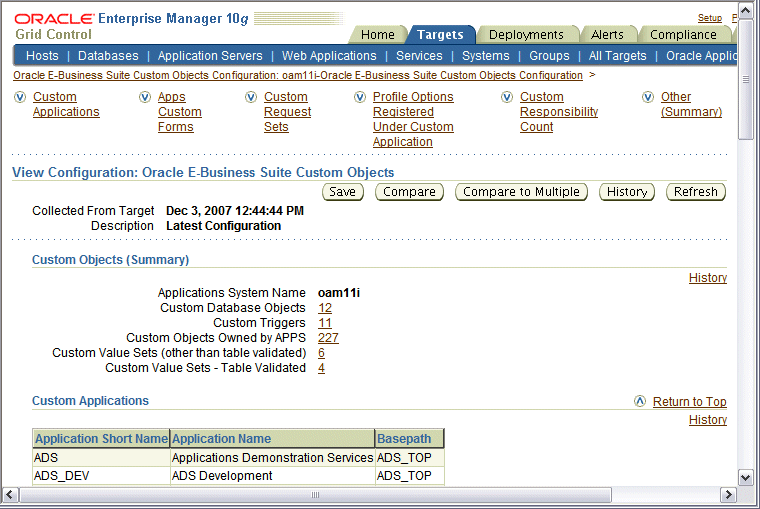Open Custom Objects Owned by APPS count 227

(328, 338)
